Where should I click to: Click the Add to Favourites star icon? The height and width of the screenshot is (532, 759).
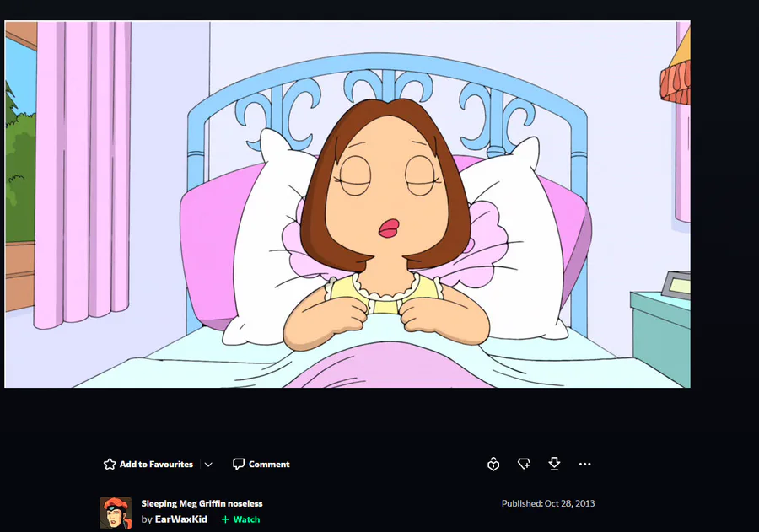tap(110, 465)
